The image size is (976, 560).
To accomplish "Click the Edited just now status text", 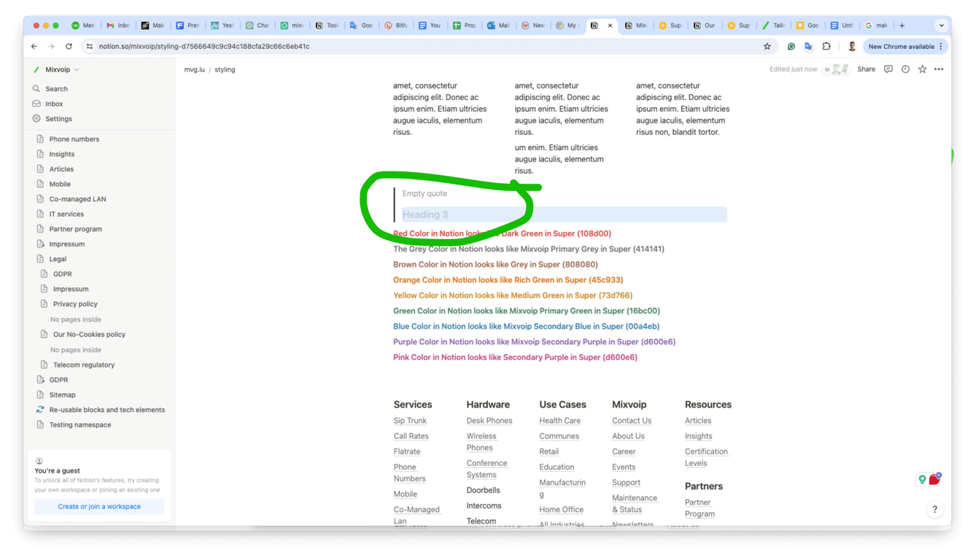I will point(793,69).
